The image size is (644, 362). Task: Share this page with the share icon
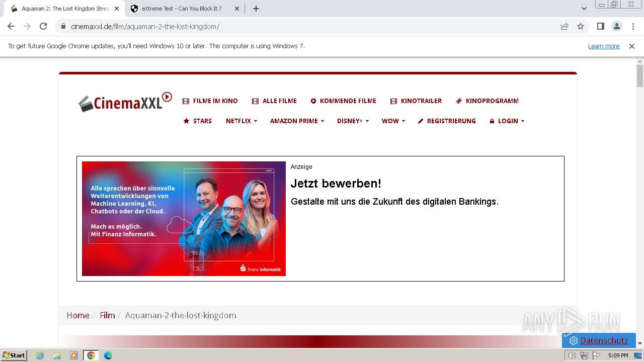(565, 26)
